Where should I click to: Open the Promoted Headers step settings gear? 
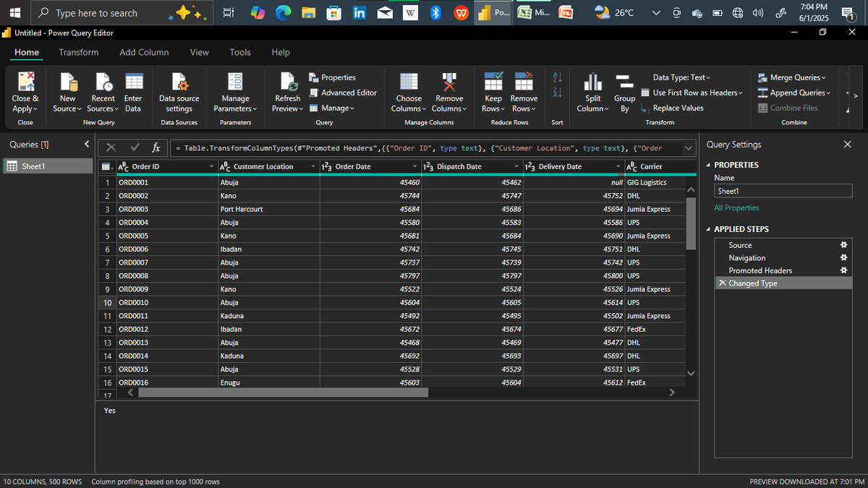(843, 270)
